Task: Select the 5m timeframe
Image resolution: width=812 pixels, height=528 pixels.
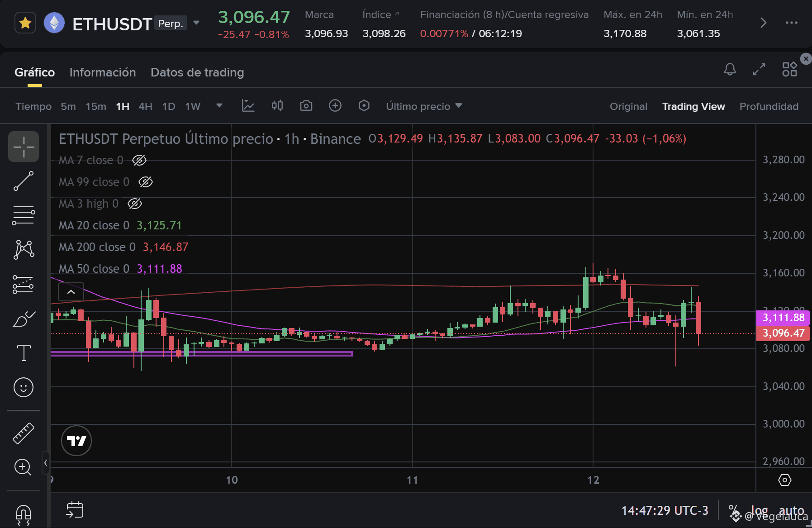Action: (x=68, y=106)
